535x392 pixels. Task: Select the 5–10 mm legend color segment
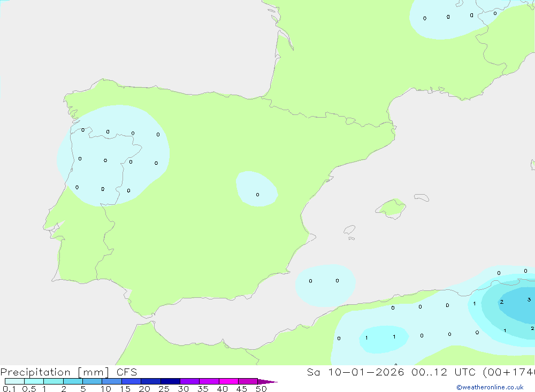click(x=92, y=381)
